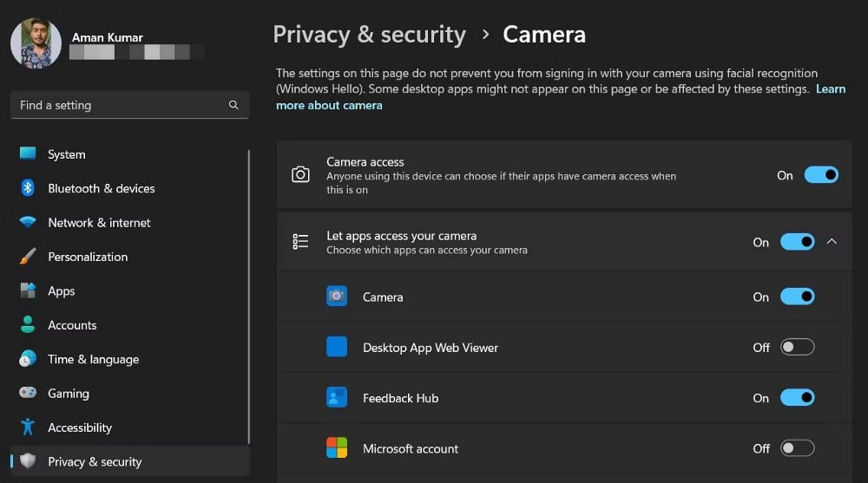Enable camera toggle for Microsoft account
The width and height of the screenshot is (868, 483).
pyautogui.click(x=797, y=448)
